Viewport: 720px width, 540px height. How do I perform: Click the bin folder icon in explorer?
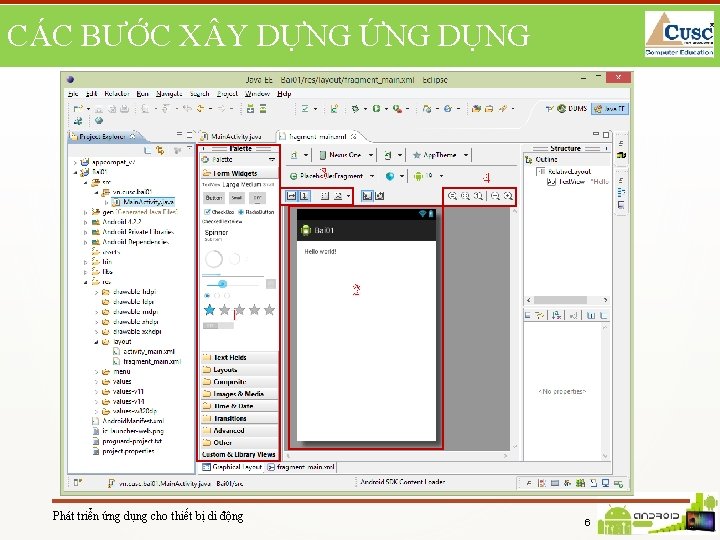coord(96,261)
